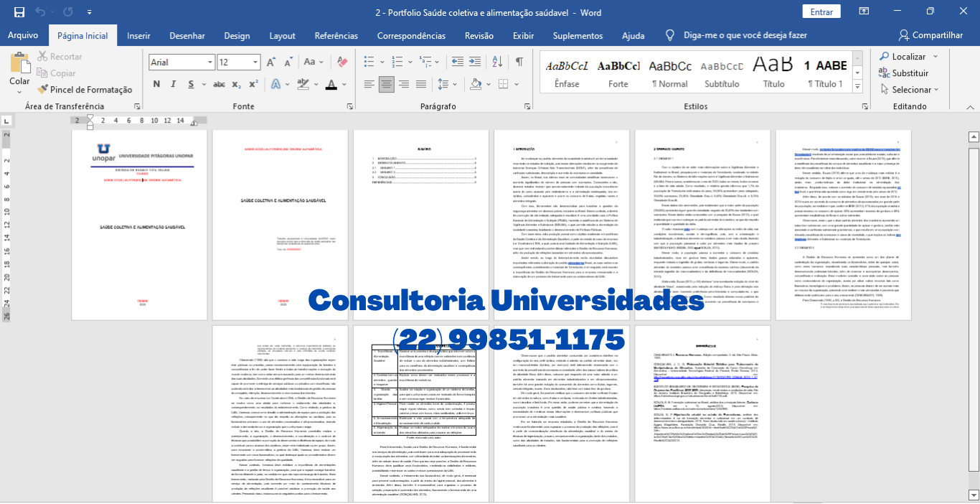Click the Pincel de Formatação format painter
The height and width of the screenshot is (504, 980).
[85, 90]
